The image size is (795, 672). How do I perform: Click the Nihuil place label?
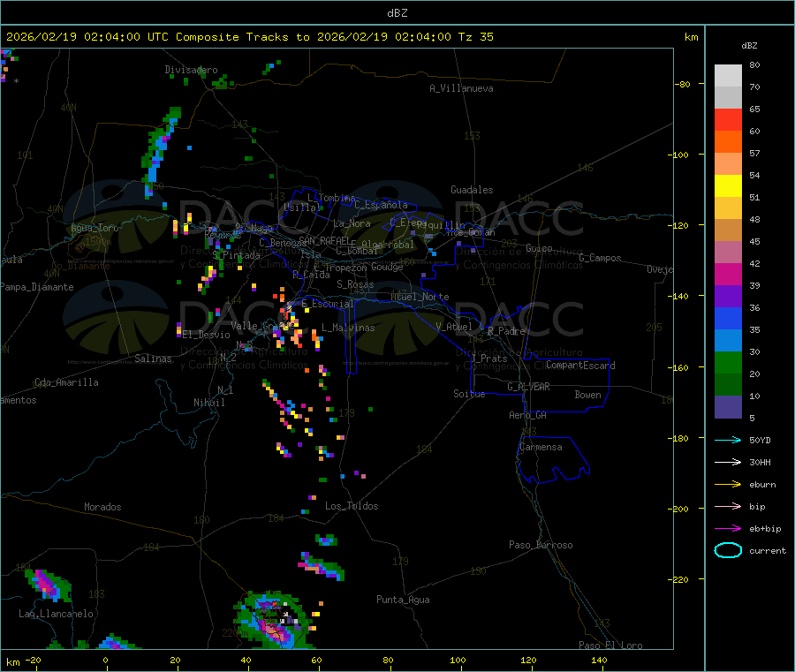208,403
